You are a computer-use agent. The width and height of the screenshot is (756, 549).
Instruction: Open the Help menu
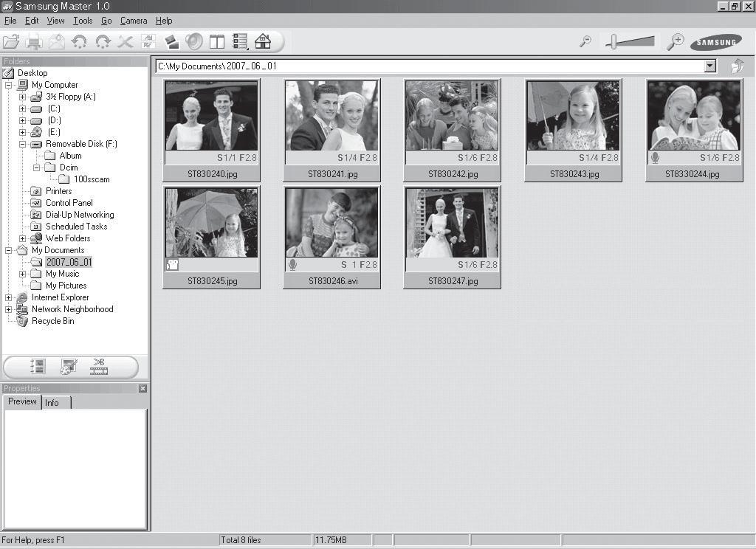pos(164,21)
